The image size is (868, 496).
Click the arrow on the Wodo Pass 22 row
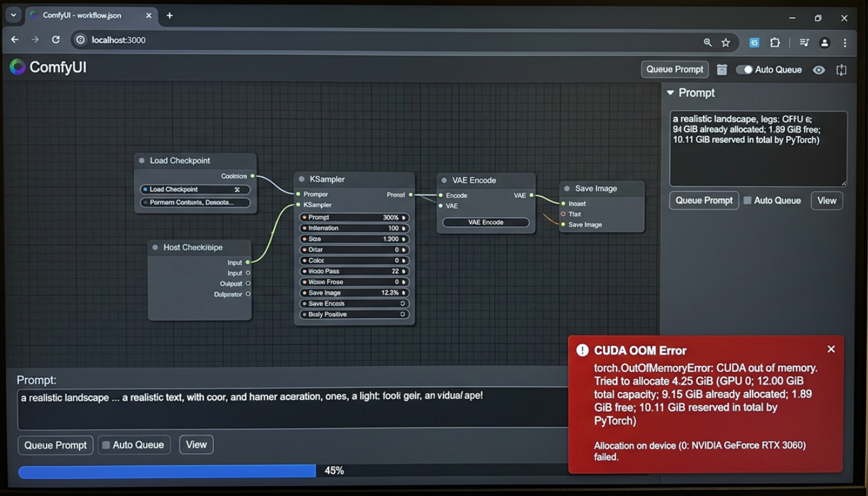tap(404, 272)
